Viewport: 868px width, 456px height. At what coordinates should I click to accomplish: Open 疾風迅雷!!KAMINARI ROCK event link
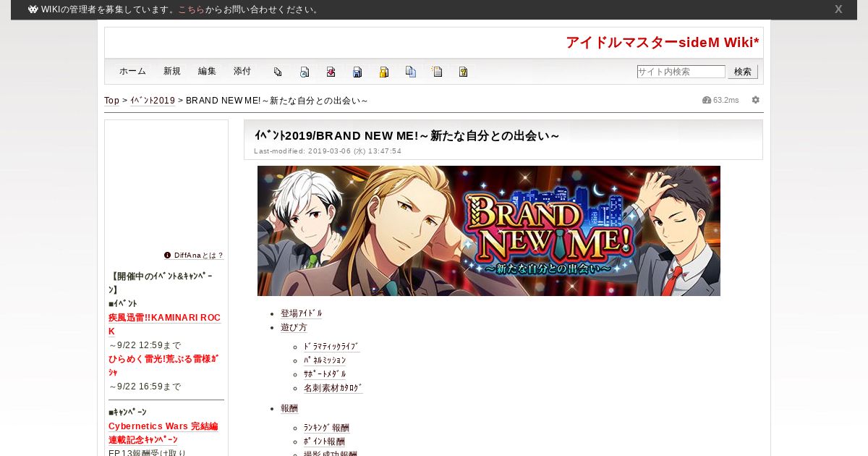pyautogui.click(x=164, y=324)
